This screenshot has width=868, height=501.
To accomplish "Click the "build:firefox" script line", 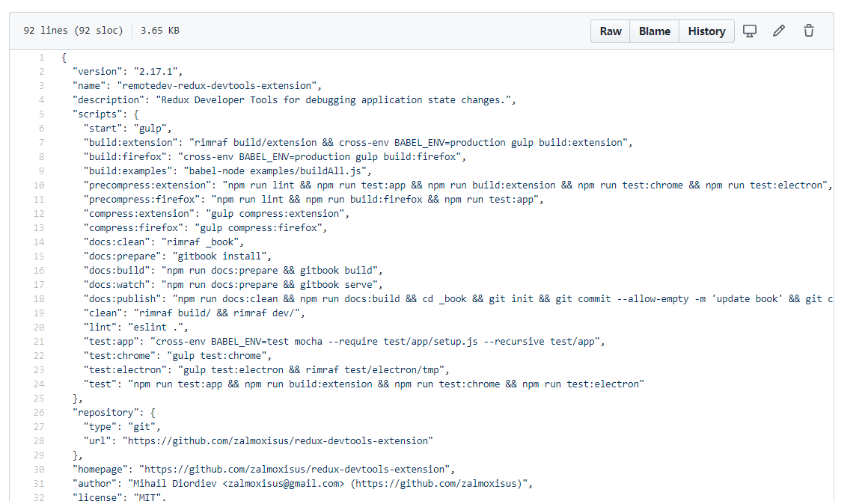I will (275, 157).
